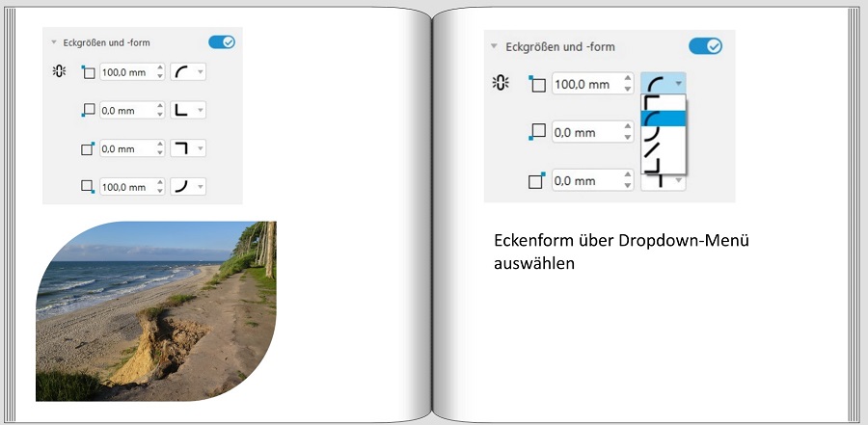868x425 pixels.
Task: Select the beach photo with rounded corners
Action: point(156,311)
